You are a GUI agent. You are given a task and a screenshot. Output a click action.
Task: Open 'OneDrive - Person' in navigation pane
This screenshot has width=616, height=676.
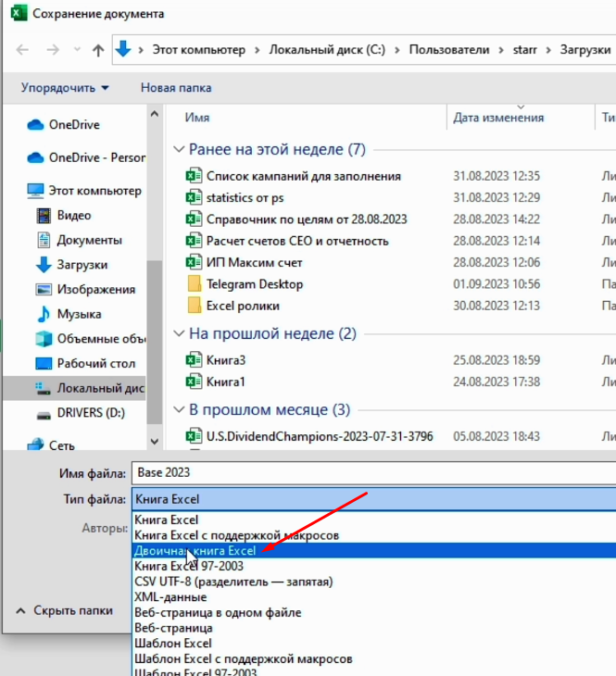tap(86, 157)
